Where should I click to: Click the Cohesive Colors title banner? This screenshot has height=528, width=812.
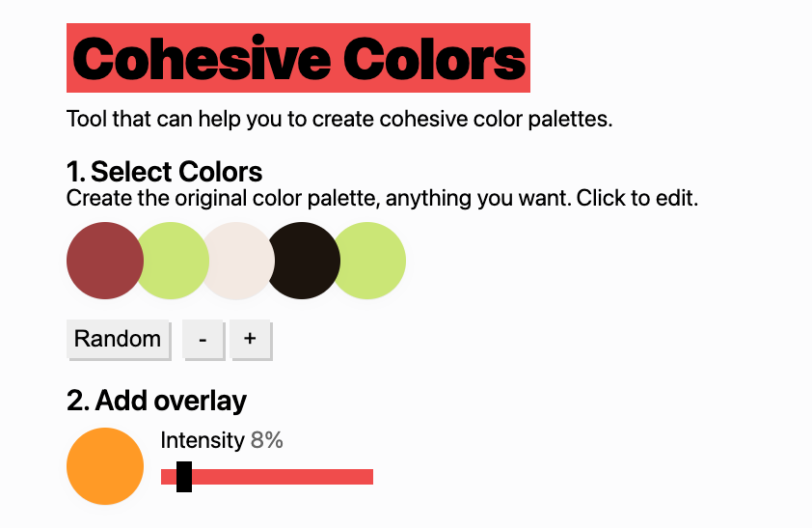coord(298,58)
